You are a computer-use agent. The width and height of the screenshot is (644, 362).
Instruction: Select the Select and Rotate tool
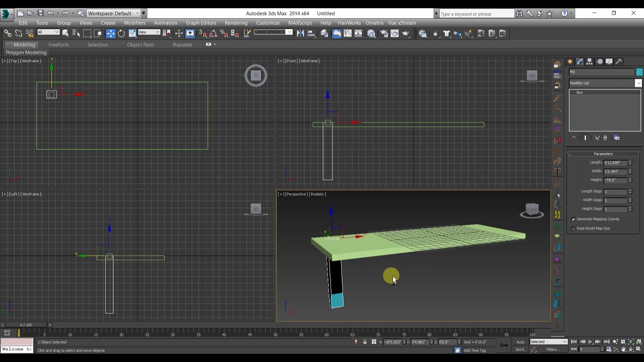(121, 34)
